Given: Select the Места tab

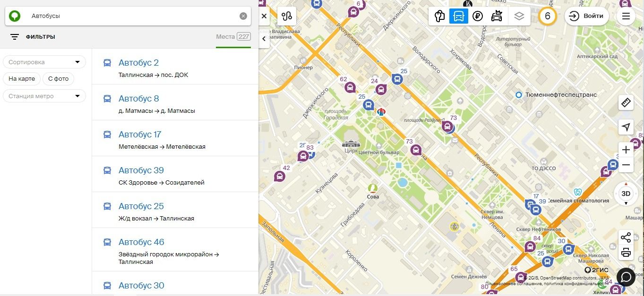Looking at the screenshot, I should pos(233,37).
